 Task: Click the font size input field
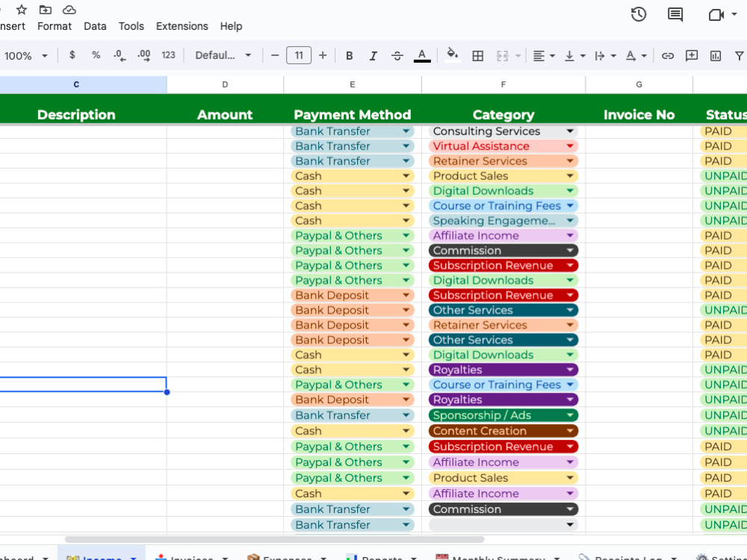coord(299,55)
